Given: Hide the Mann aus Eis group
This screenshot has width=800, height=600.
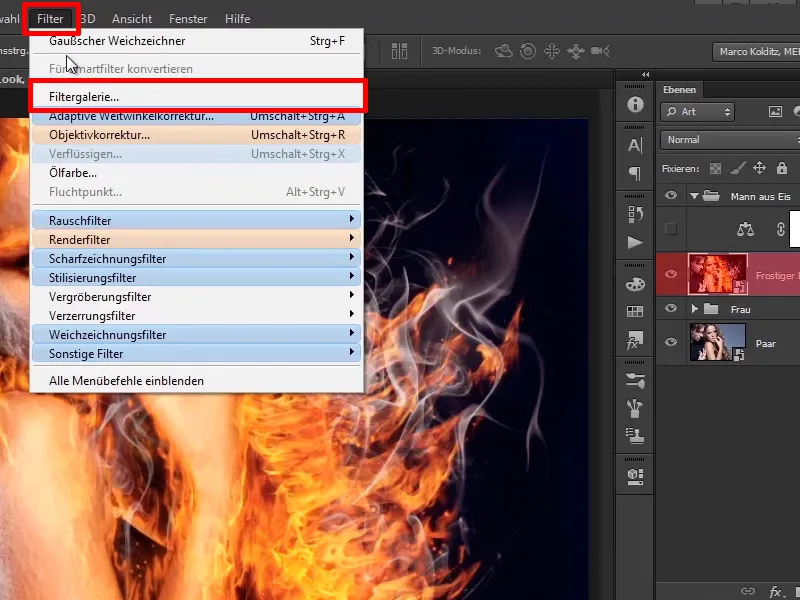Looking at the screenshot, I should 671,196.
